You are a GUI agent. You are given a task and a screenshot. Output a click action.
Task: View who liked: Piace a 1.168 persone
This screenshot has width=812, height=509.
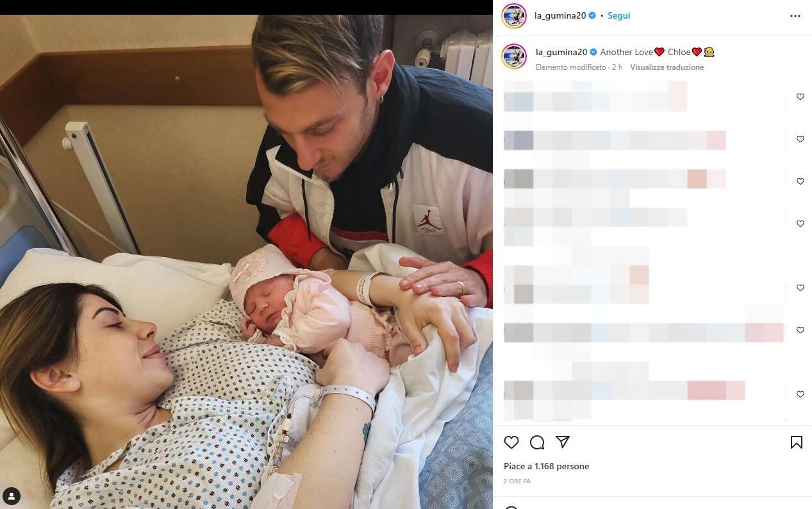[546, 467]
